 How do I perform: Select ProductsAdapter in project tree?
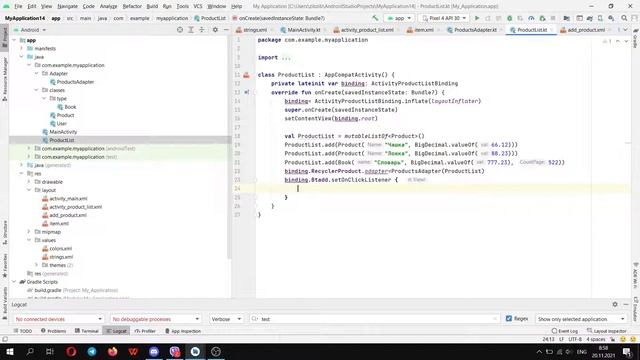tap(75, 82)
